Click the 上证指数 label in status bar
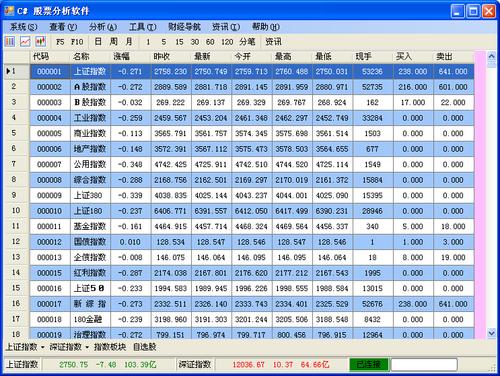 (22, 364)
